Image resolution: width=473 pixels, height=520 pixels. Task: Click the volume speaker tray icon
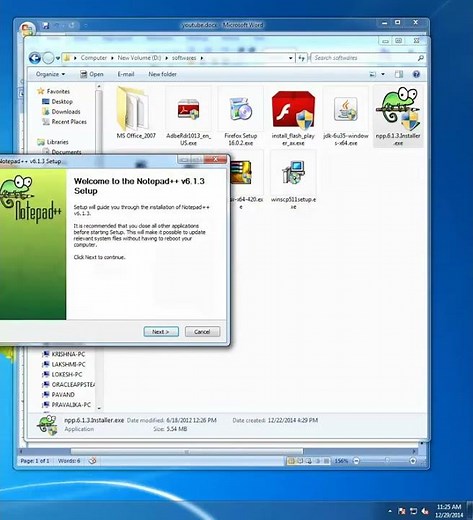pyautogui.click(x=425, y=511)
